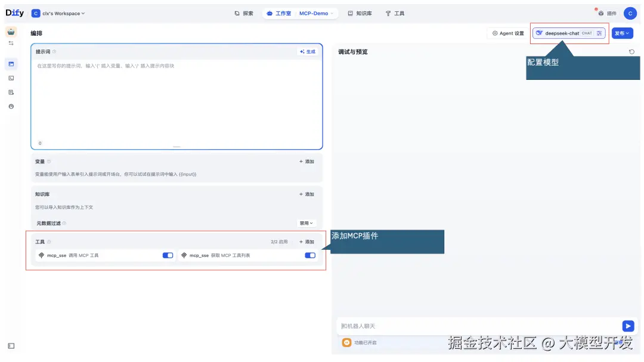Screen dimensions: 644x362
Task: Open the clock-style icon at sidebar bottom
Action: pyautogui.click(x=11, y=106)
